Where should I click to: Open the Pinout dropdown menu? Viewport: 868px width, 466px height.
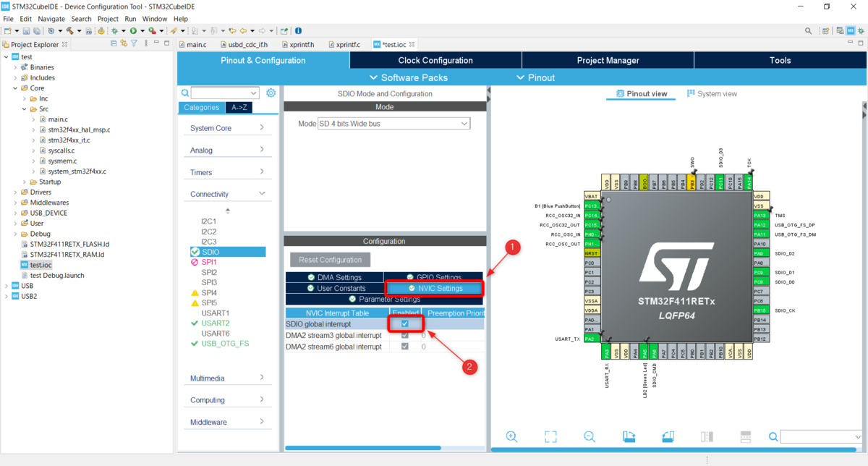pyautogui.click(x=536, y=77)
